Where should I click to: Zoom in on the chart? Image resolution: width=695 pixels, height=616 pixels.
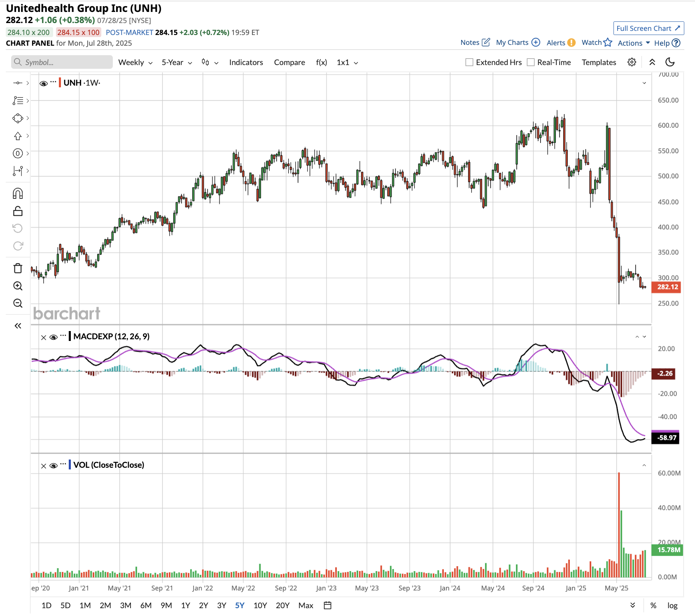18,286
